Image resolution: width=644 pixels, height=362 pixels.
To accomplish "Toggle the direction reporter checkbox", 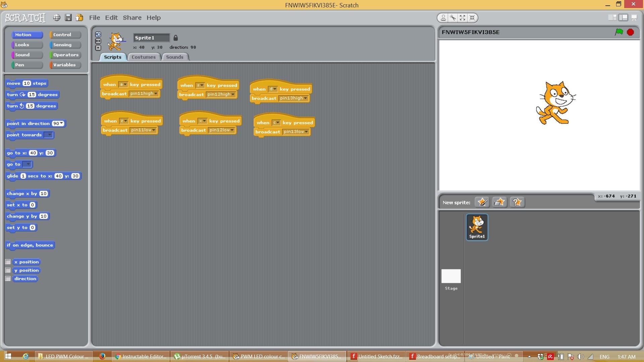I will (8, 279).
